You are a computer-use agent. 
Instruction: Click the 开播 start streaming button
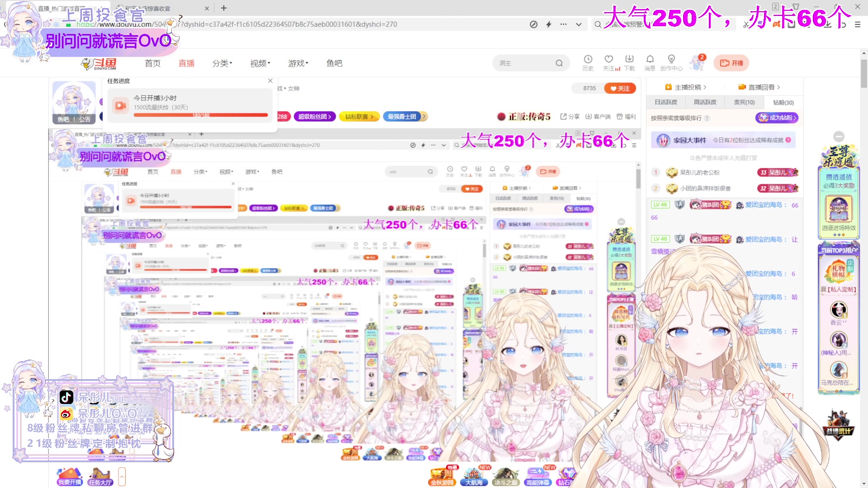731,63
